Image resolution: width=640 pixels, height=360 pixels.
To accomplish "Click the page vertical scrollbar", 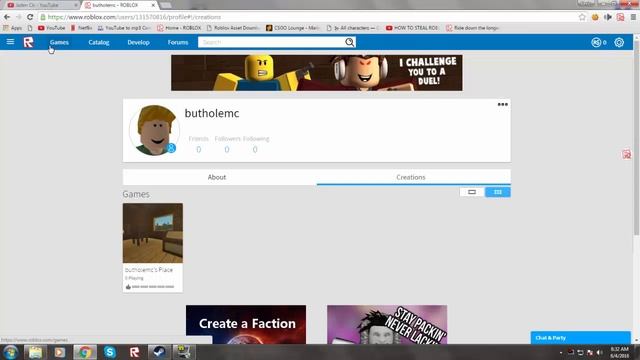I will coord(636,139).
